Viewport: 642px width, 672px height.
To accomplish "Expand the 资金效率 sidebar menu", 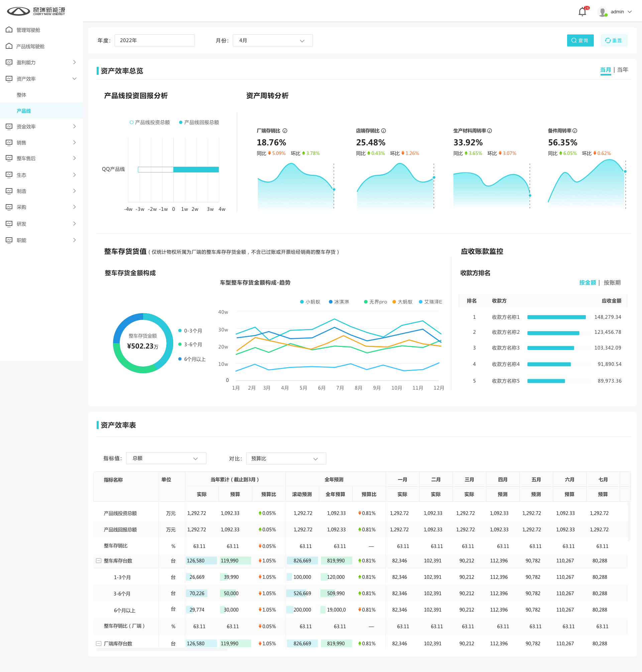I will 74,127.
